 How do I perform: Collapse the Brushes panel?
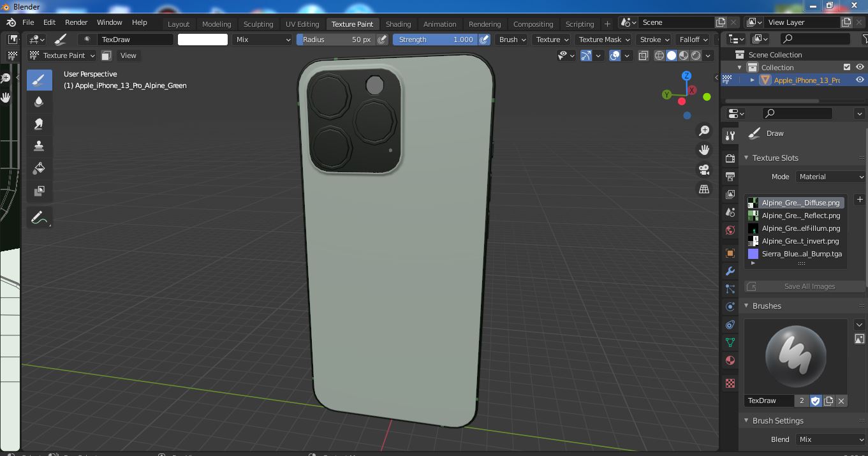[746, 306]
